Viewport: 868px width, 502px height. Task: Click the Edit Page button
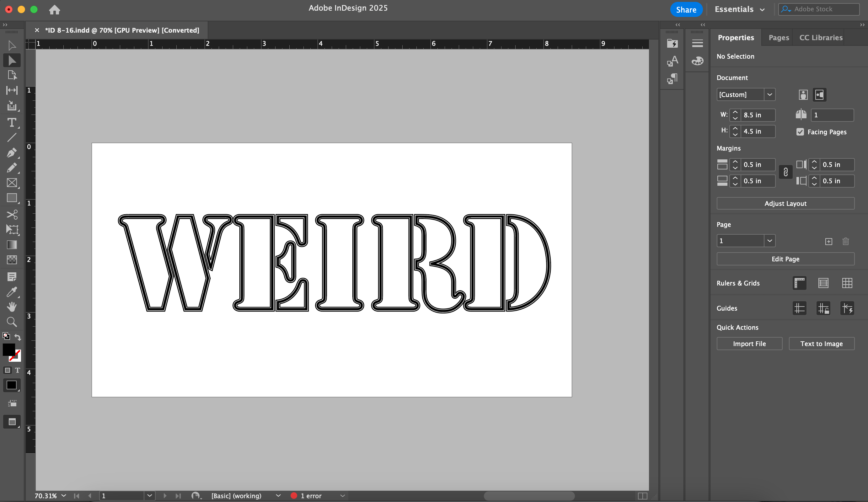click(785, 259)
